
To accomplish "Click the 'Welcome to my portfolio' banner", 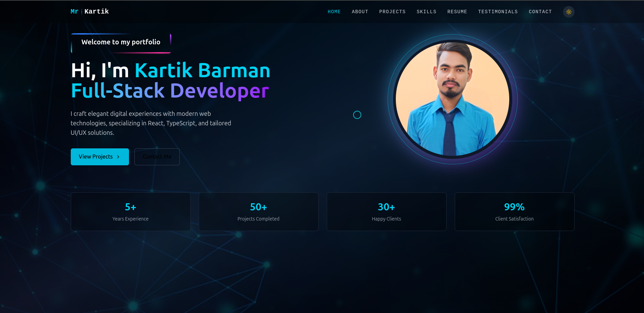I will tap(121, 42).
